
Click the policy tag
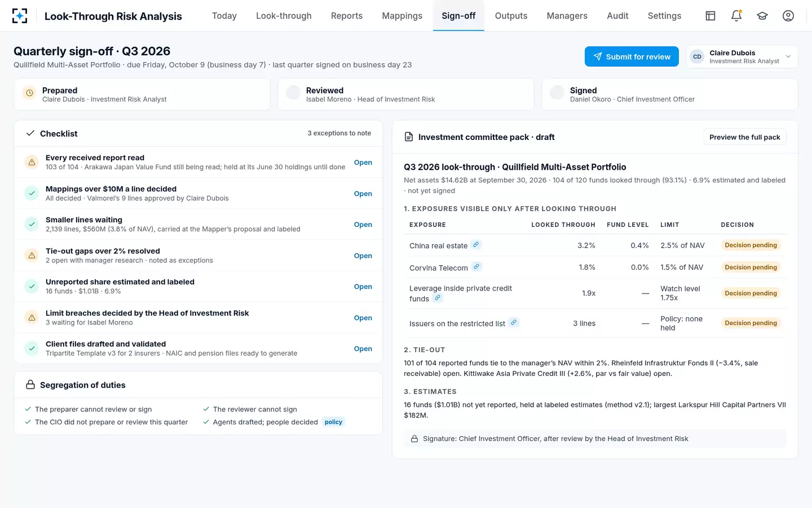[333, 422]
